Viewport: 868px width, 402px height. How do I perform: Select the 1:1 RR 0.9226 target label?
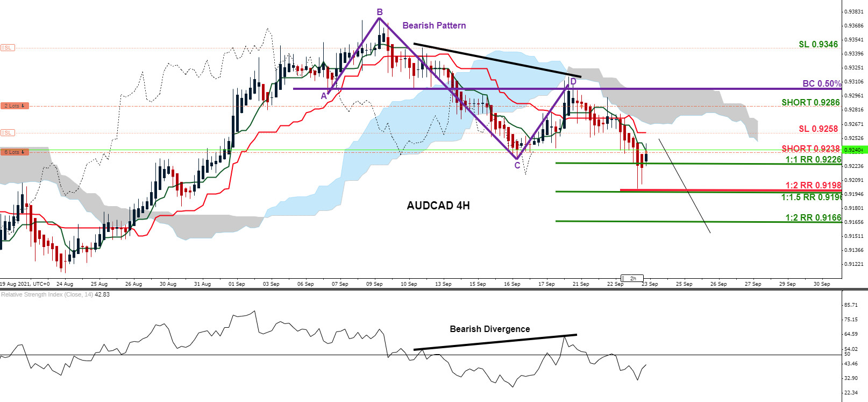(x=813, y=159)
